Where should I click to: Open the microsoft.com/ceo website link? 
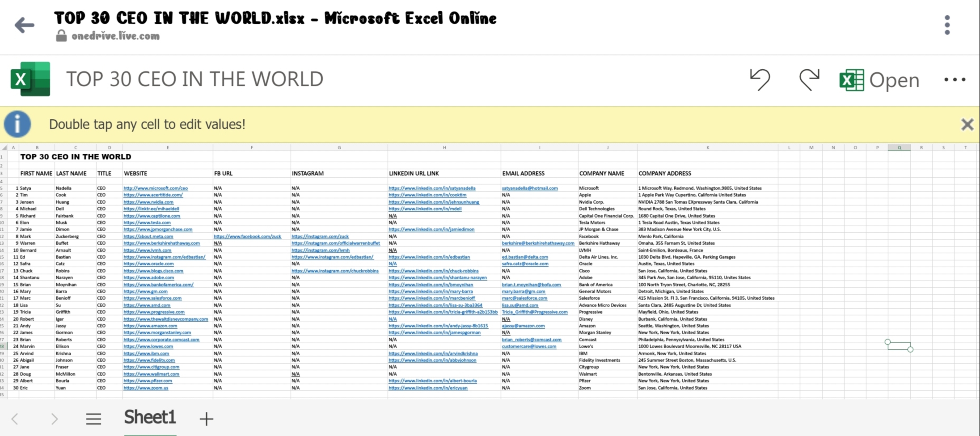(156, 188)
